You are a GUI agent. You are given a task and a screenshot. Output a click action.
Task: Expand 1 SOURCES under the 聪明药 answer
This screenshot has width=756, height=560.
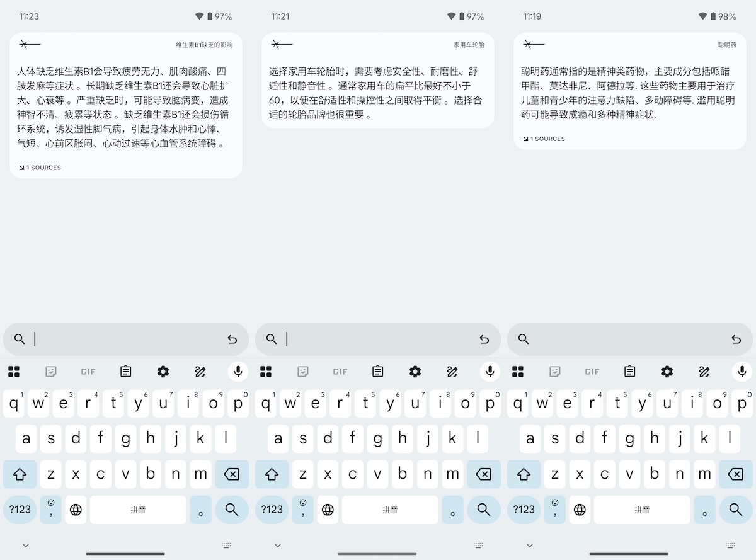coord(544,139)
